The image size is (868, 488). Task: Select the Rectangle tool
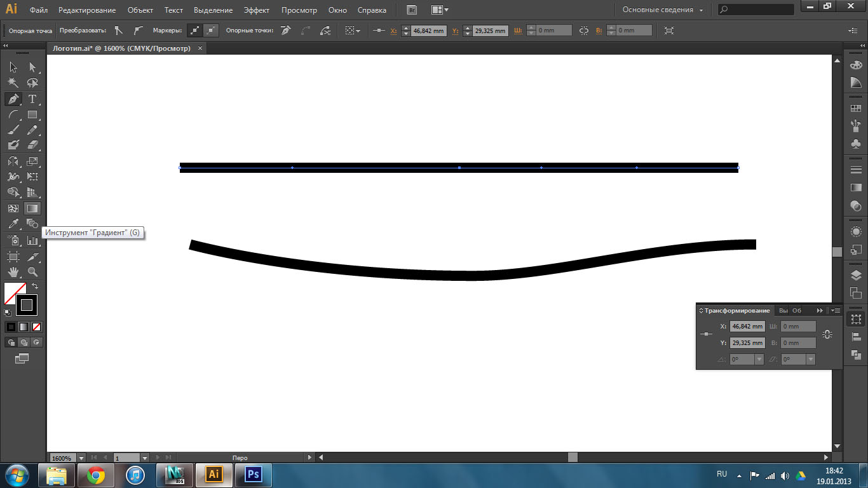click(x=32, y=115)
